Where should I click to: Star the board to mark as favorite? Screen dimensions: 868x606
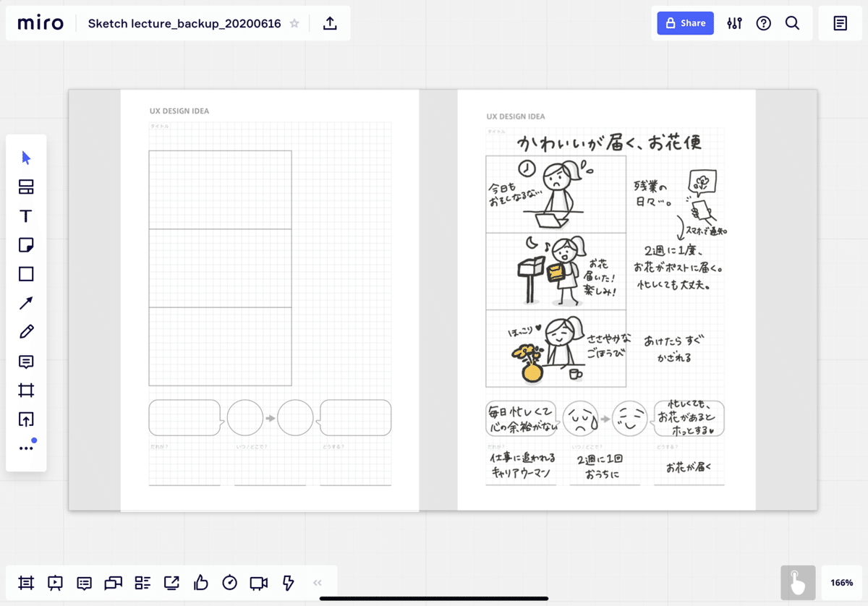coord(294,23)
